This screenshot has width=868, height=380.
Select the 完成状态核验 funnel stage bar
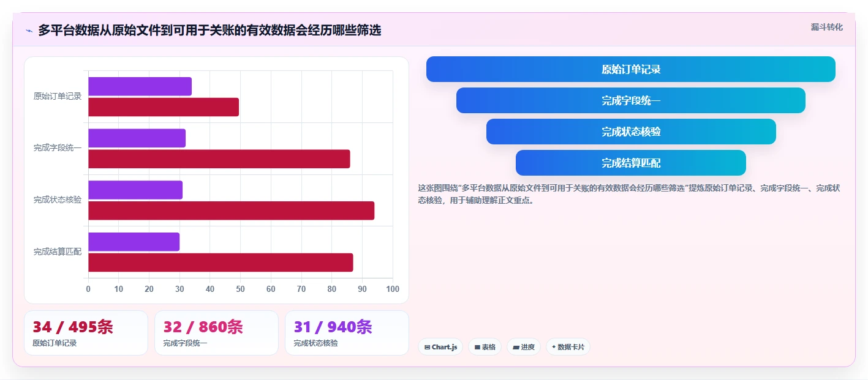pyautogui.click(x=631, y=132)
